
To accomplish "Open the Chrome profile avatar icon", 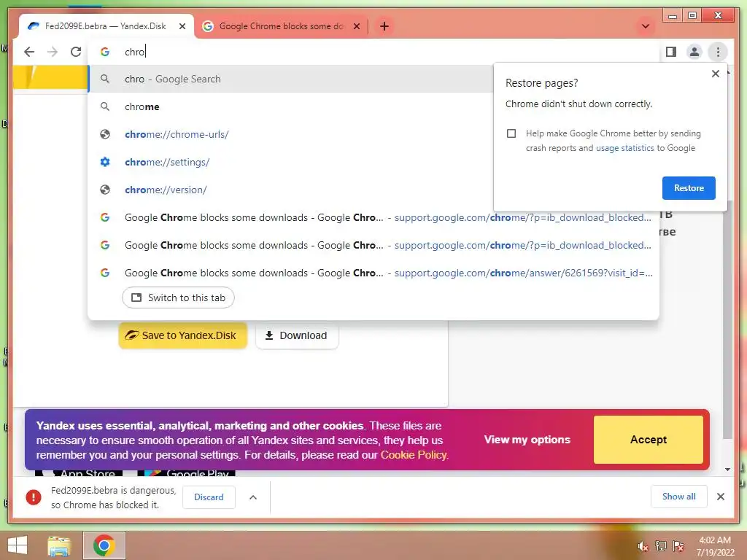I will pyautogui.click(x=694, y=52).
